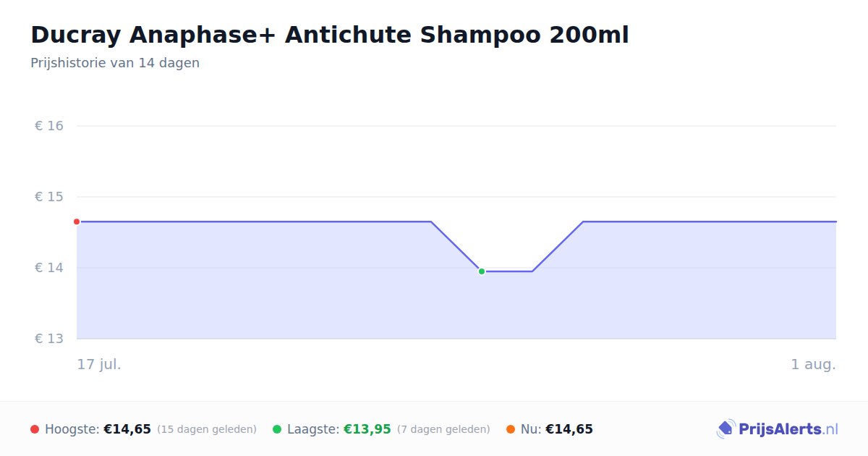This screenshot has height=456, width=868.
Task: Click the Prijshistorie van 14 dagen subtitle
Action: (x=115, y=63)
